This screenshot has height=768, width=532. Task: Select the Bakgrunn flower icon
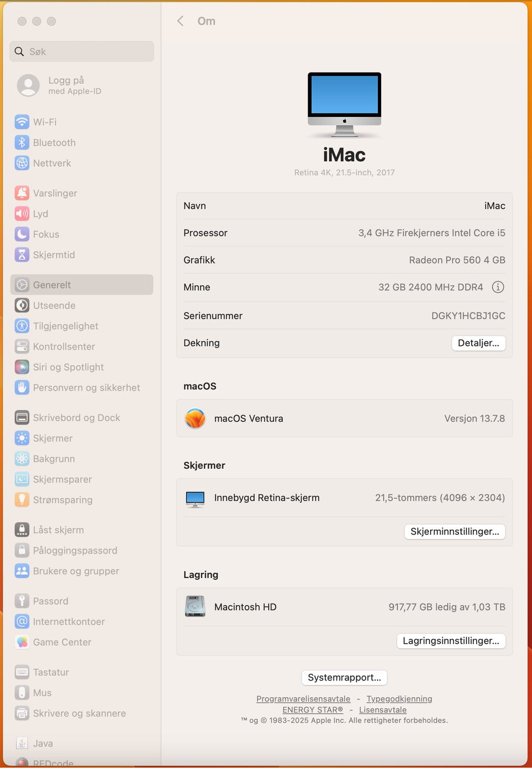tap(22, 458)
